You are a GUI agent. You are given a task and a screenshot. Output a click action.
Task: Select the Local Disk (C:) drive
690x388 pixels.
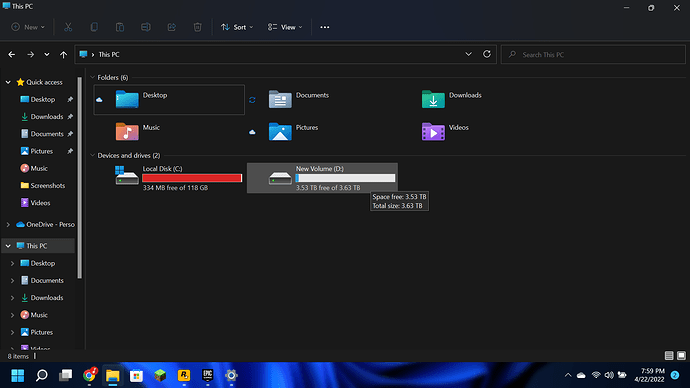click(169, 178)
